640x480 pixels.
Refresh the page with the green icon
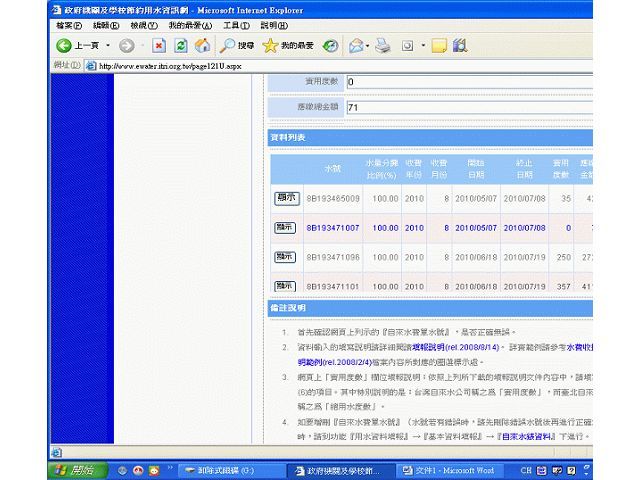click(x=181, y=46)
